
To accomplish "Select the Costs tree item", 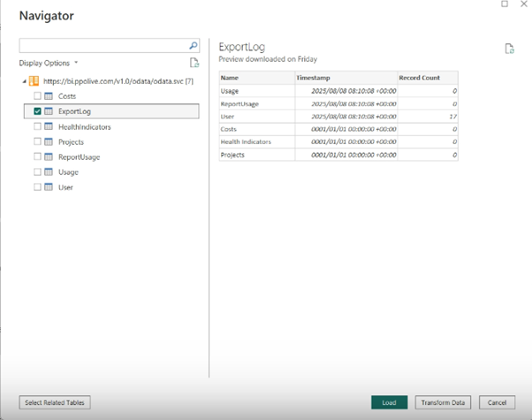I will coord(111,96).
